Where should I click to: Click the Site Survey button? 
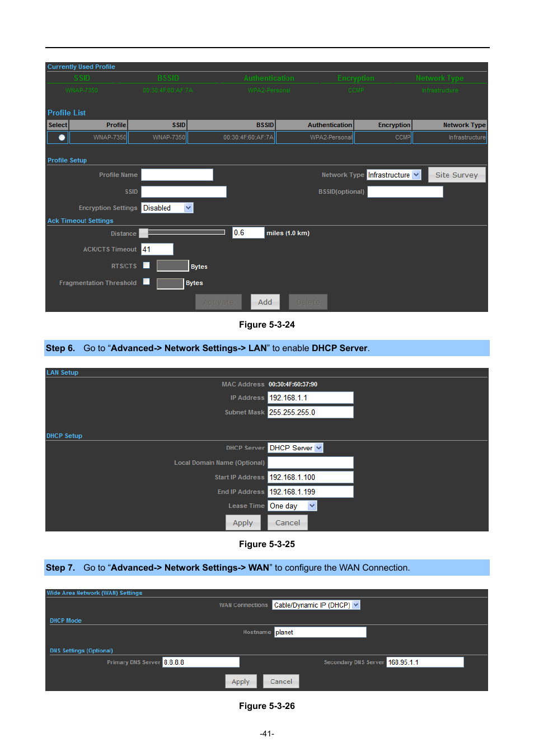(x=457, y=175)
